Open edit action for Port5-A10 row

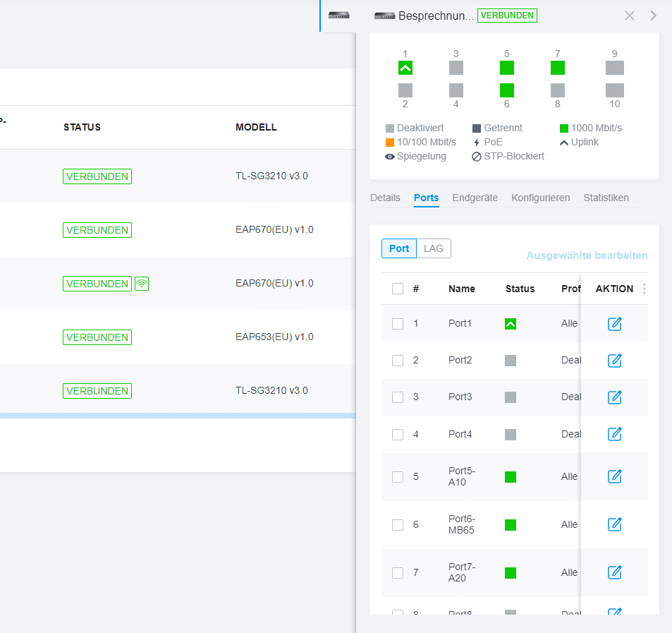pos(615,476)
